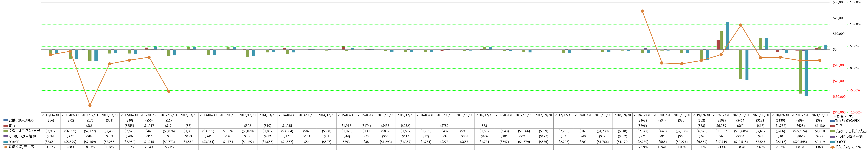Click 設備投資(CAPEX) blue swatch in right legend
This screenshot has width=868, height=150.
click(832, 121)
